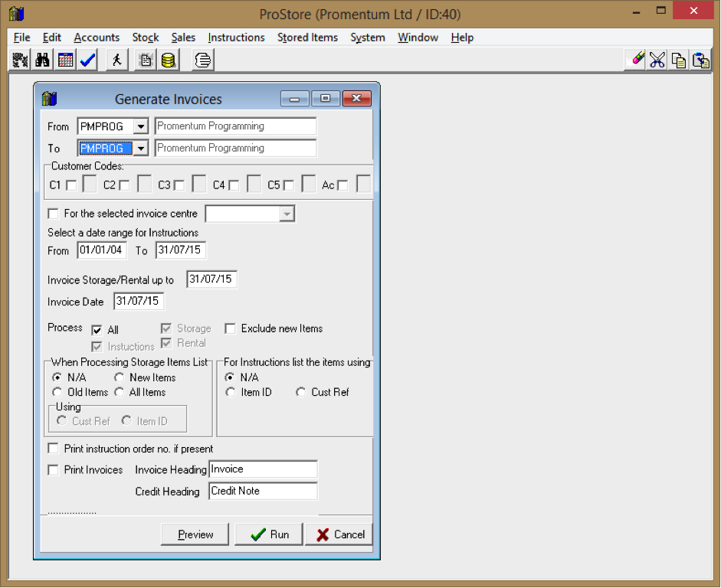Click the running man toolbar icon
721x588 pixels.
(116, 60)
